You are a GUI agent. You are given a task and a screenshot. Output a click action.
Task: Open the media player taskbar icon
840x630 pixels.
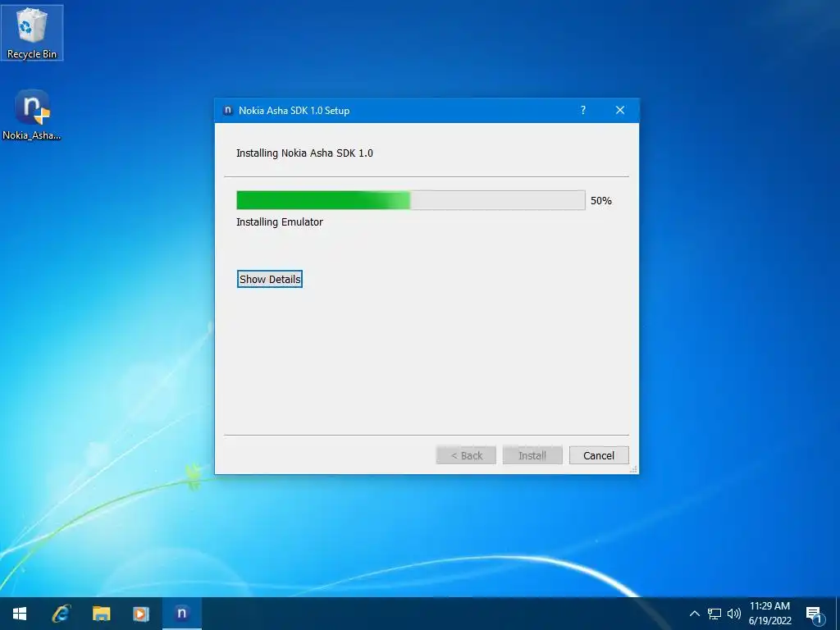point(141,614)
